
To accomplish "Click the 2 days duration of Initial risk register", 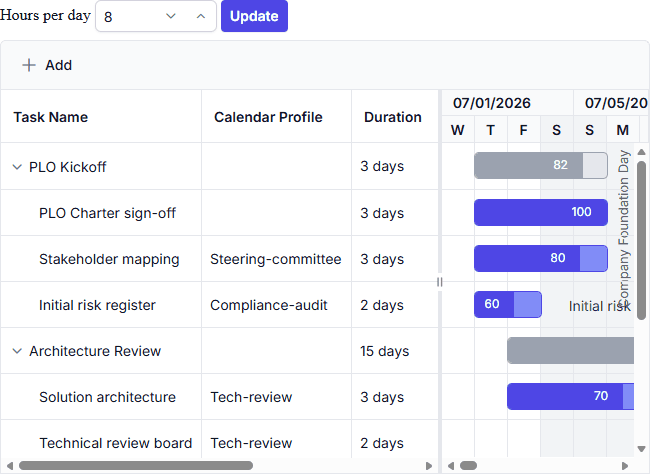I will point(395,305).
